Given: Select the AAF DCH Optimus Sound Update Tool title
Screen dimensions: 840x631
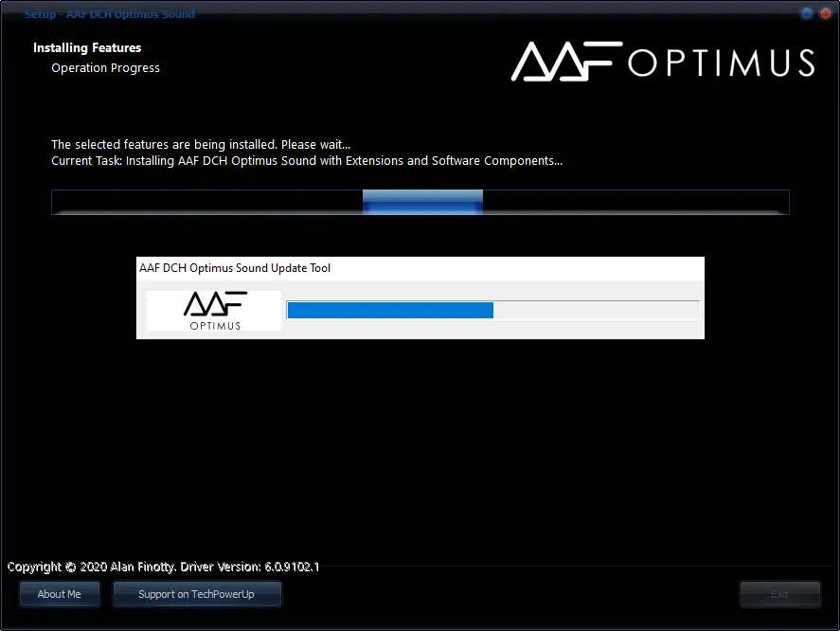Looking at the screenshot, I should (235, 268).
